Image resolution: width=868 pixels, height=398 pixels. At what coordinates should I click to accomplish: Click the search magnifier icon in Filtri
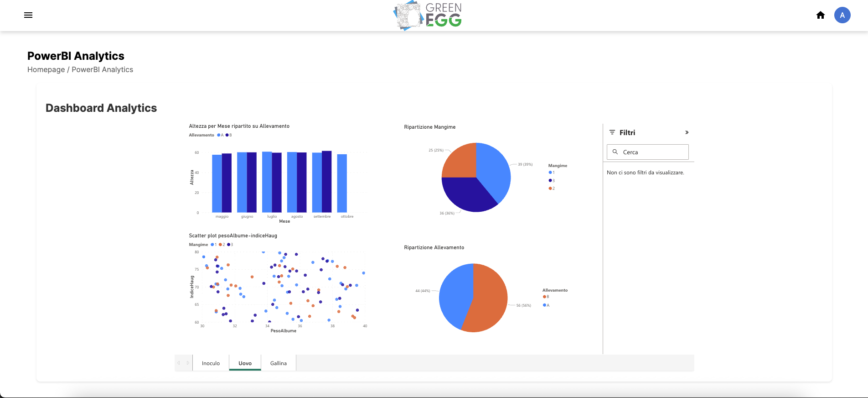pyautogui.click(x=615, y=152)
